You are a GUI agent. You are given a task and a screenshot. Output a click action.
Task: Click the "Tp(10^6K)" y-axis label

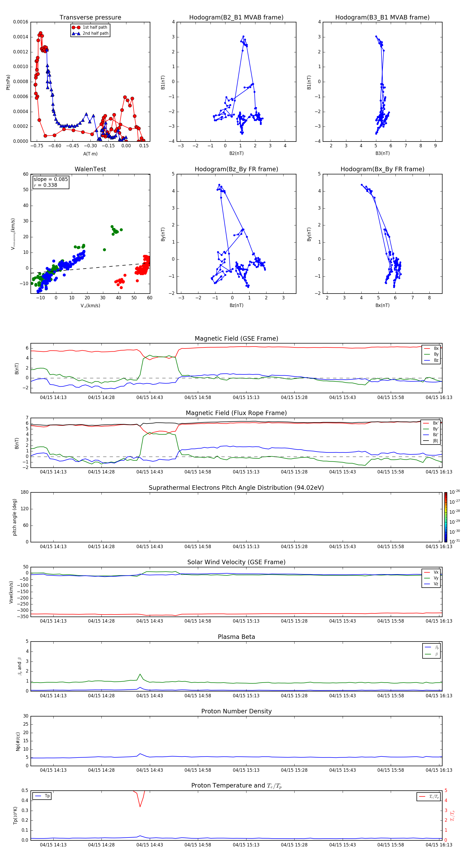pyautogui.click(x=15, y=815)
